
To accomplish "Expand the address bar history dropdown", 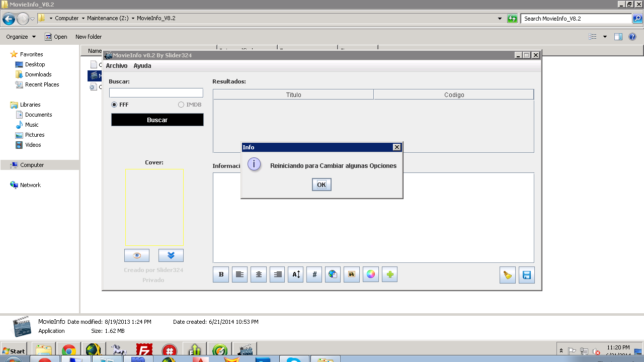I will click(500, 19).
